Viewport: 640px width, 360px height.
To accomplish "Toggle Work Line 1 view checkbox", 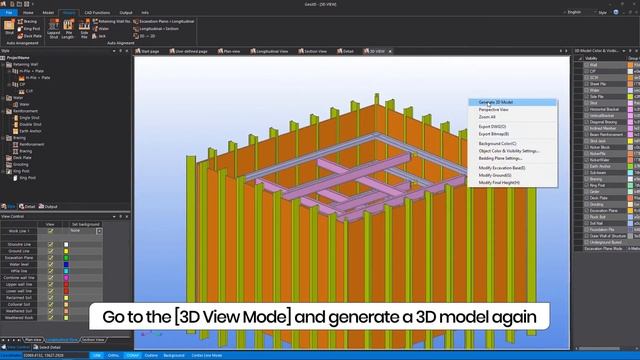I will click(x=51, y=231).
